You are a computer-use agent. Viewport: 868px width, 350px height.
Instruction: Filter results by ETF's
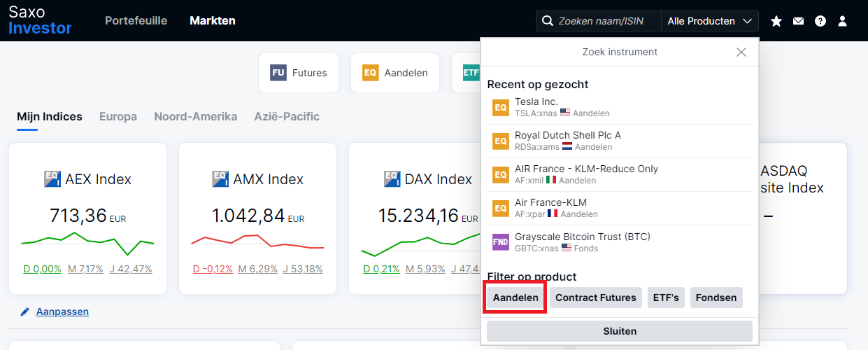pyautogui.click(x=666, y=297)
